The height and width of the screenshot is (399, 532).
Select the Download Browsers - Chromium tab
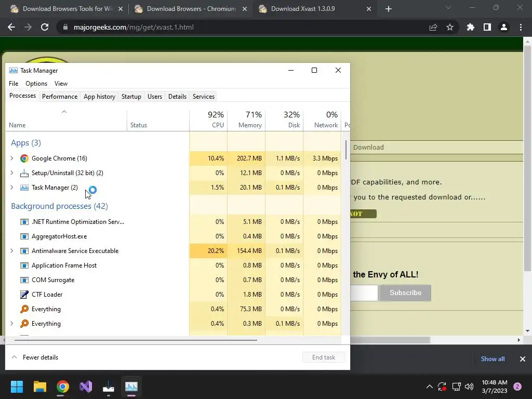pos(191,9)
